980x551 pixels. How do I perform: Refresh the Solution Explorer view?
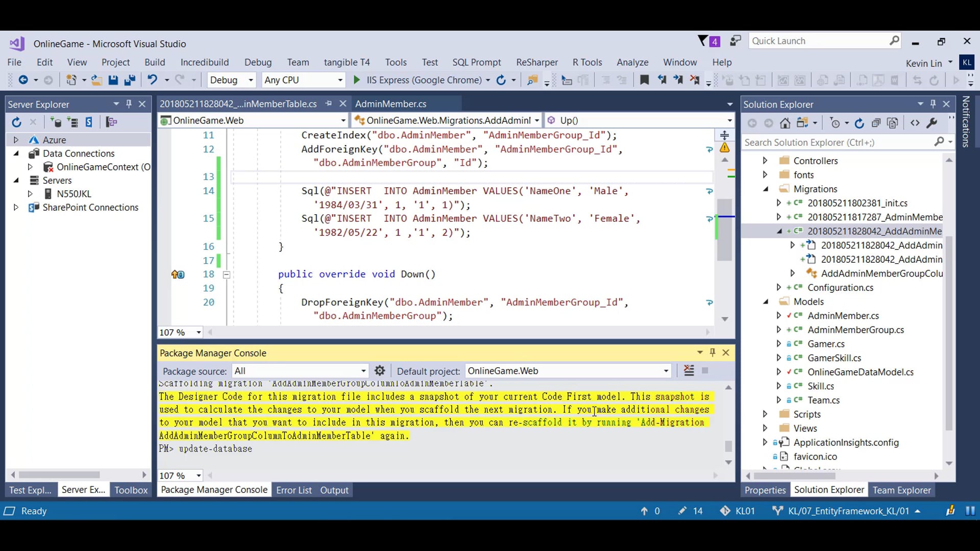(860, 122)
